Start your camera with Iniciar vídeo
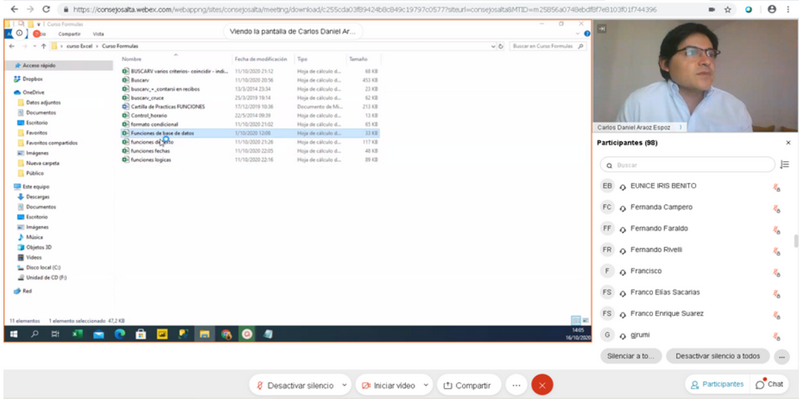The height and width of the screenshot is (399, 800). [388, 385]
